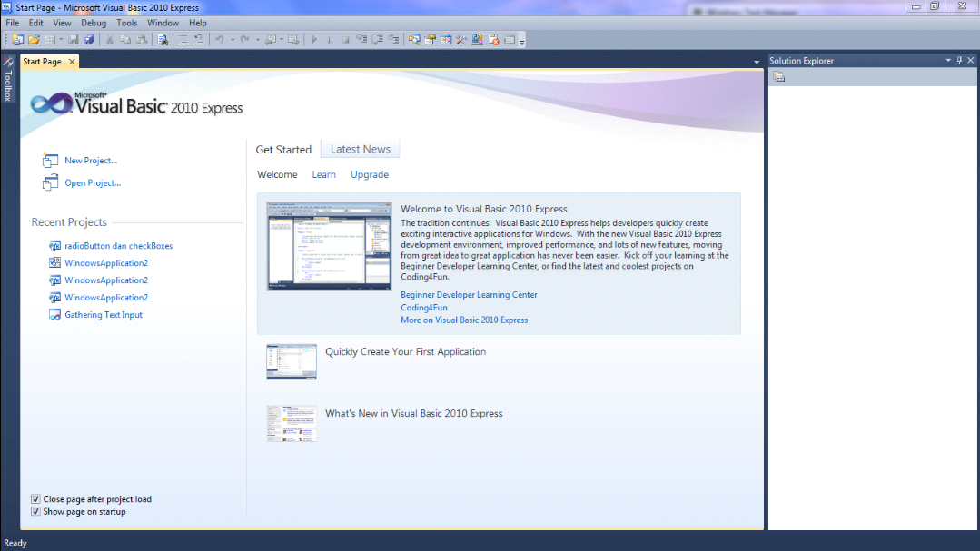Click the Uncomment lines toolbar icon
This screenshot has height=551, width=980.
click(200, 39)
